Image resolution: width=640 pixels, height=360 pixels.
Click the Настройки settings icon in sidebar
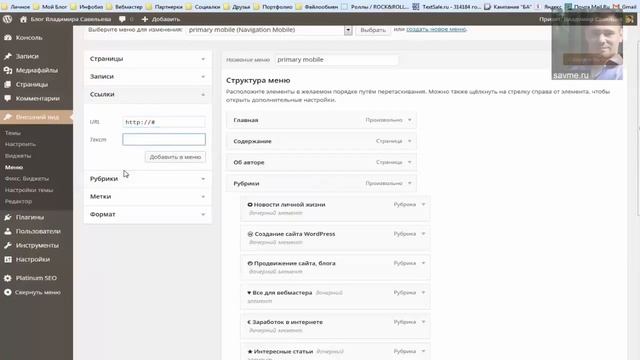coord(8,260)
